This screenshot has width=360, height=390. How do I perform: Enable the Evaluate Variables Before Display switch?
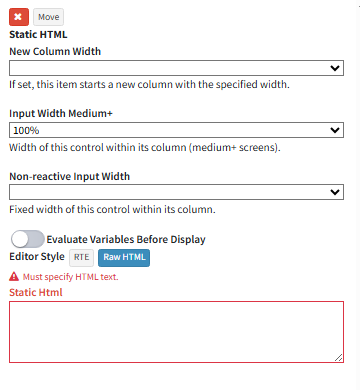pyautogui.click(x=27, y=239)
